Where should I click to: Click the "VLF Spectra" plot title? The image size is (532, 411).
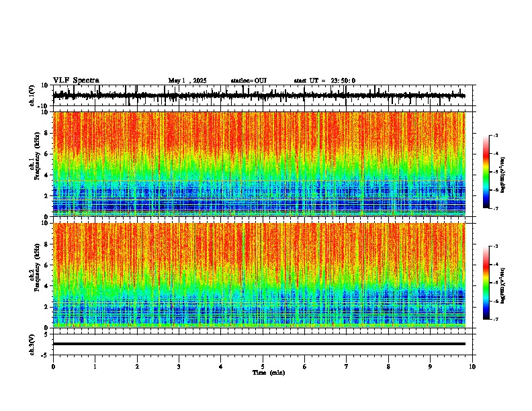[76, 81]
